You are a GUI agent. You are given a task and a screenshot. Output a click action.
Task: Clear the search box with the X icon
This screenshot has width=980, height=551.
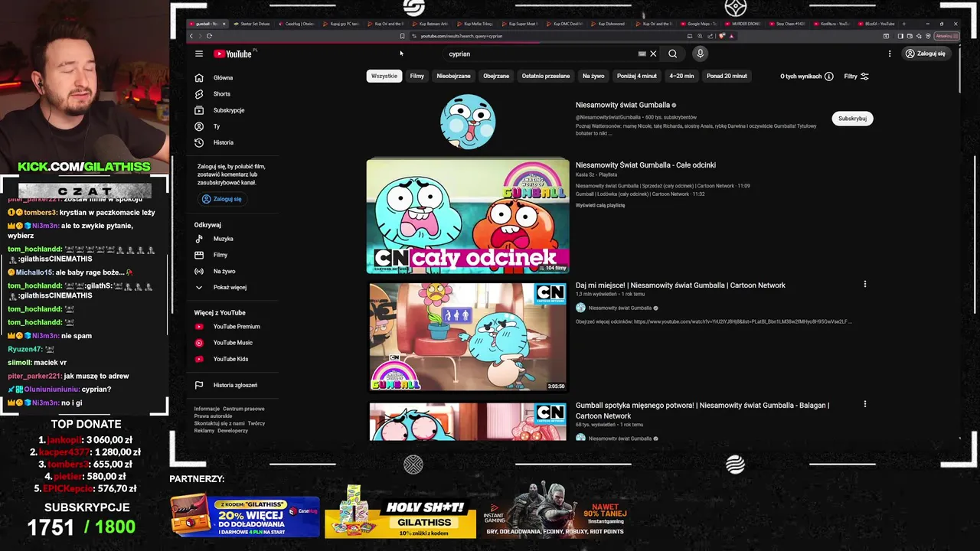point(653,54)
